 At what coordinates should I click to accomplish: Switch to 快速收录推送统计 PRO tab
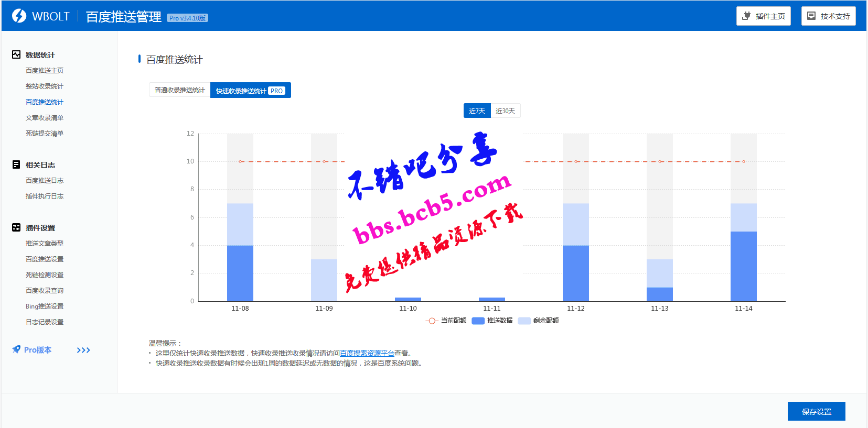pos(251,90)
